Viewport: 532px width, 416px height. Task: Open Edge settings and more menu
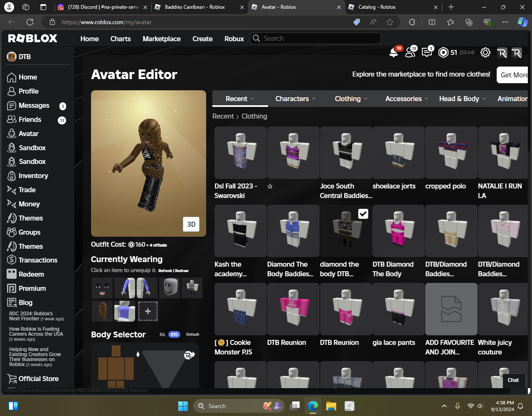click(505, 22)
